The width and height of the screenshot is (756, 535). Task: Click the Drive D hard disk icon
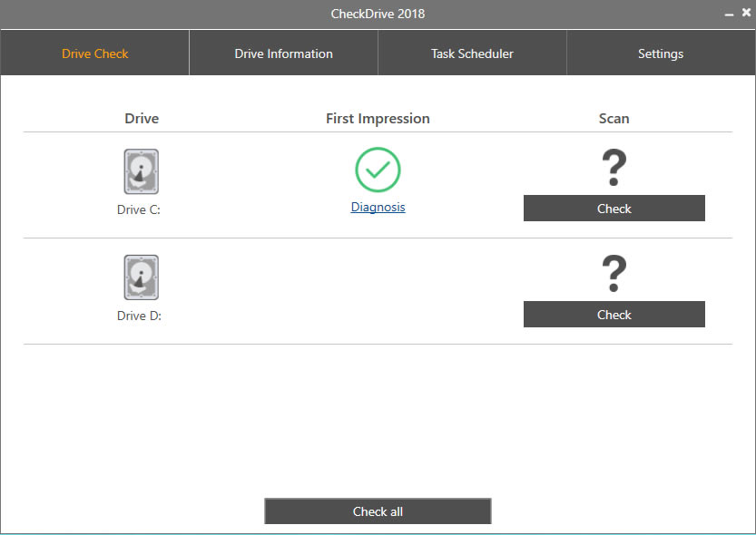click(x=141, y=277)
